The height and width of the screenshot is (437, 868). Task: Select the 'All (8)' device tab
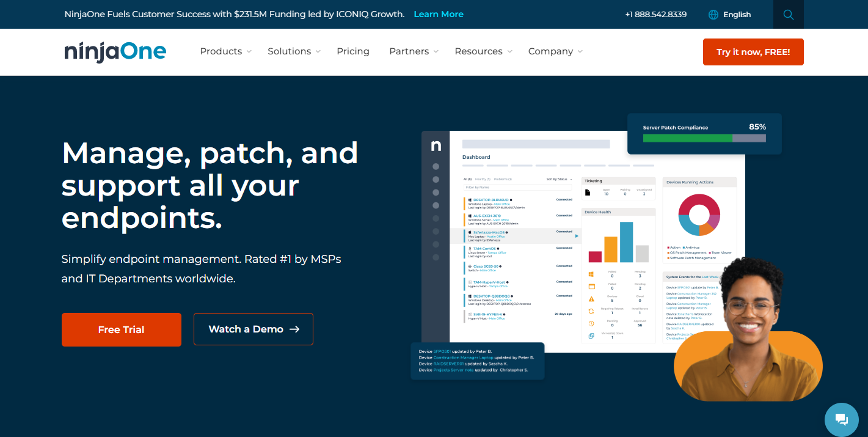468,179
